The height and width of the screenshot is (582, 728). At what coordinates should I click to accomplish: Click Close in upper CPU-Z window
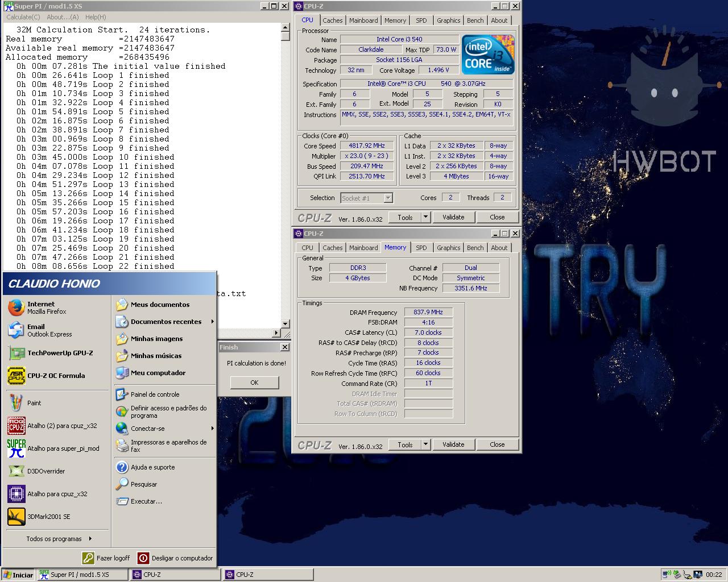[x=497, y=217]
